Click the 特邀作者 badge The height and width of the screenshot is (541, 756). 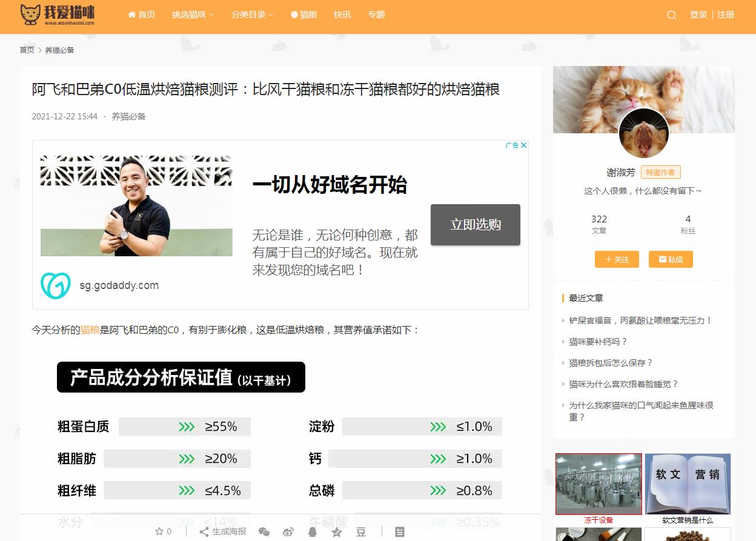point(661,173)
